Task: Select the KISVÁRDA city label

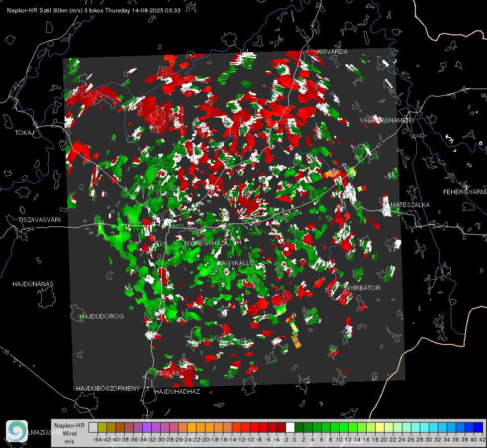Action: (x=332, y=52)
